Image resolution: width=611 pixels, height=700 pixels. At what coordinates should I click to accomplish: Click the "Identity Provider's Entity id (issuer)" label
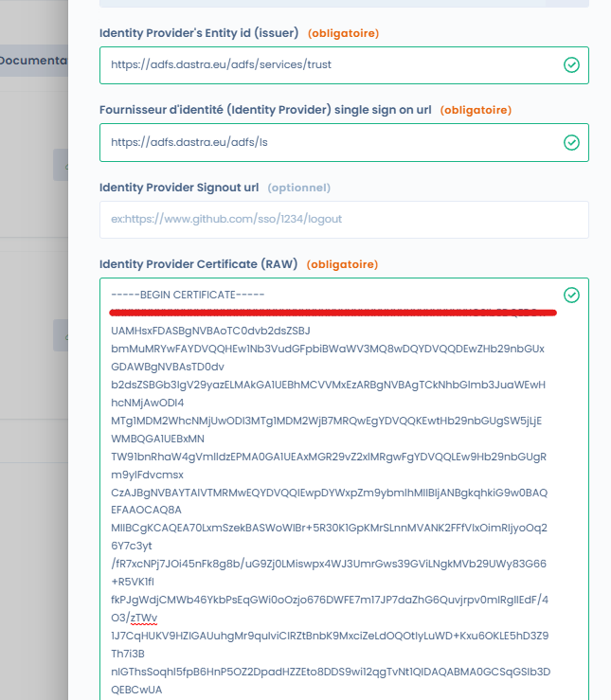(199, 33)
